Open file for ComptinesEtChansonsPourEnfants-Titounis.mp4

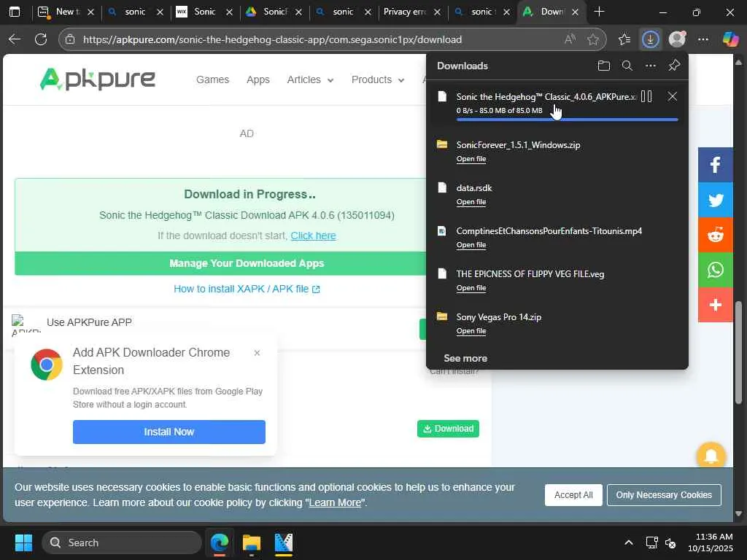click(x=471, y=245)
